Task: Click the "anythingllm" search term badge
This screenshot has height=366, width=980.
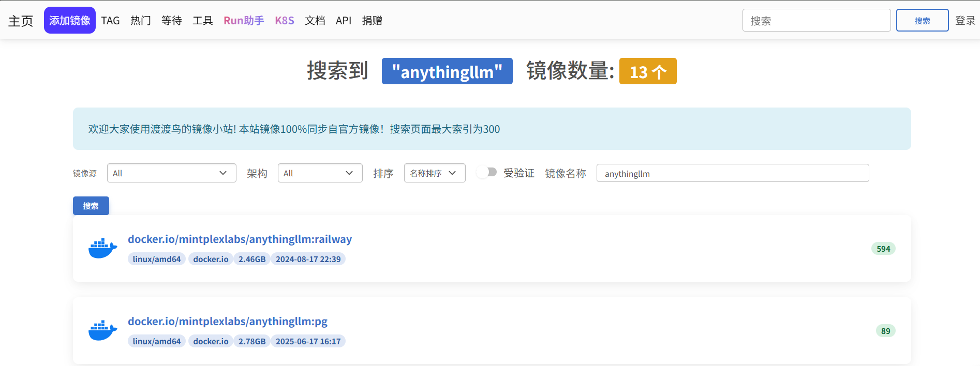Action: [x=447, y=71]
